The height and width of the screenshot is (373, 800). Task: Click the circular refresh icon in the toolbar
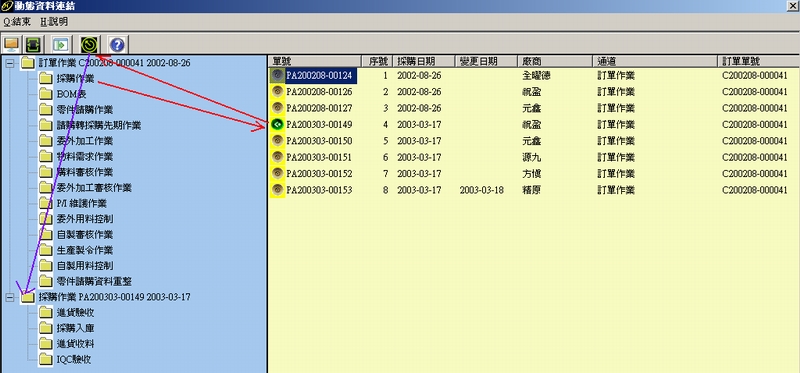90,45
